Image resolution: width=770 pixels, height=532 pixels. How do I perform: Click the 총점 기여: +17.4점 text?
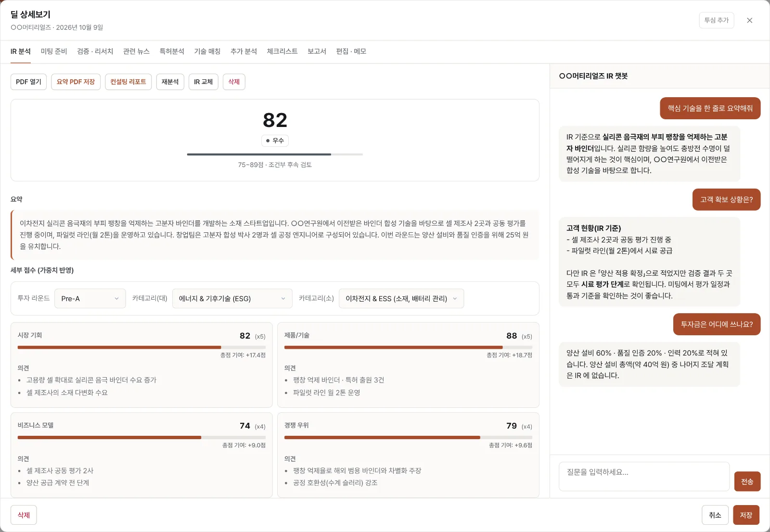(x=243, y=355)
